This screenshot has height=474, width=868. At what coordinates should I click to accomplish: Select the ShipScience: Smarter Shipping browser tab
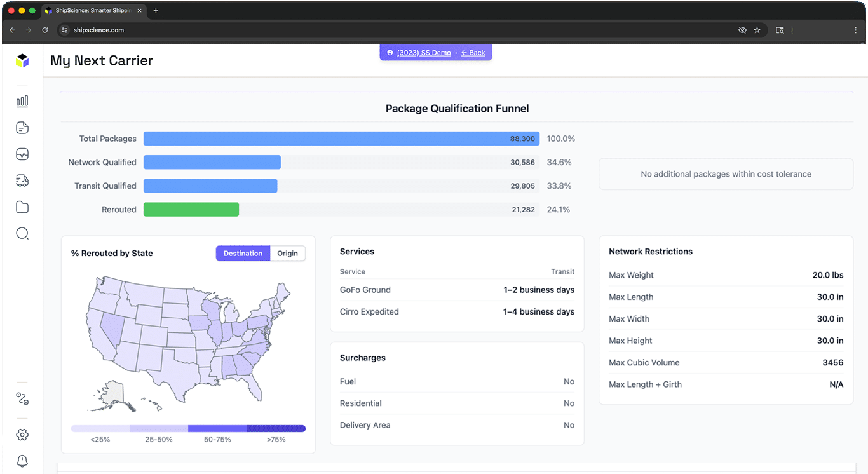tap(92, 10)
